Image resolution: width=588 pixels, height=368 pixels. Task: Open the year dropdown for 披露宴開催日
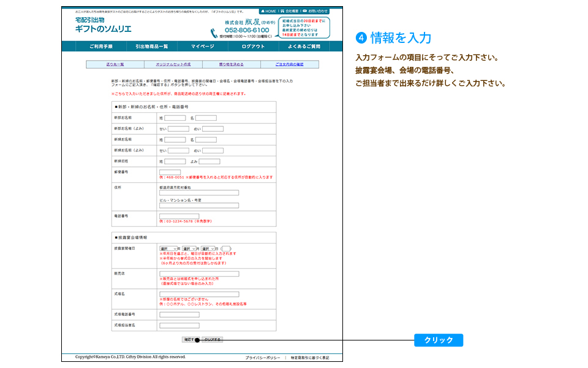coord(168,248)
